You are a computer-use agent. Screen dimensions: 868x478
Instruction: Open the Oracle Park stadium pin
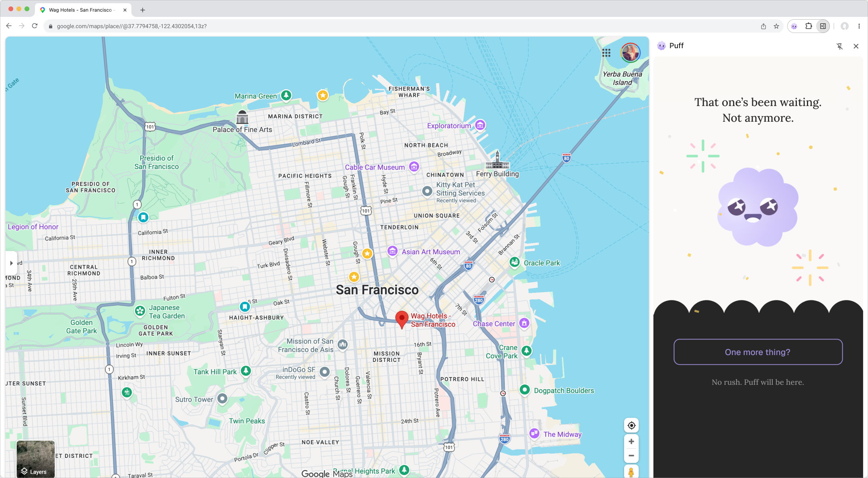[515, 262]
